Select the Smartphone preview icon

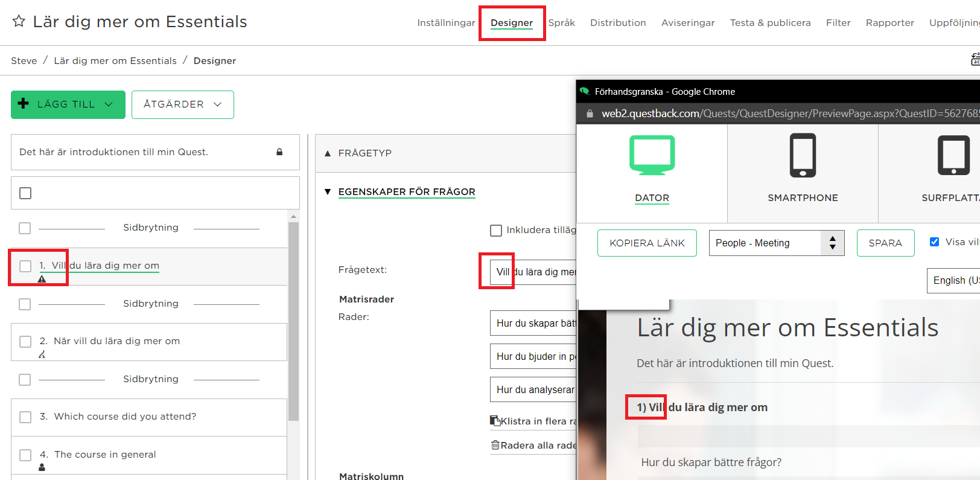pyautogui.click(x=803, y=155)
